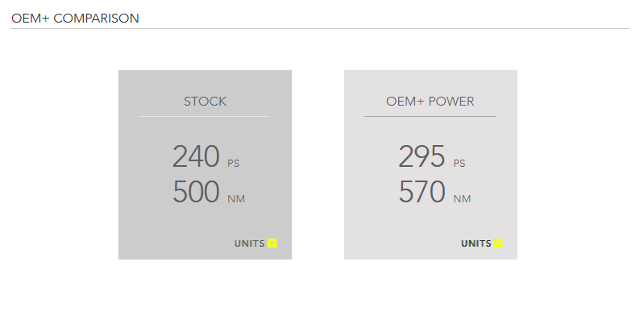Click the 570 NM tuned torque value

[x=434, y=192]
